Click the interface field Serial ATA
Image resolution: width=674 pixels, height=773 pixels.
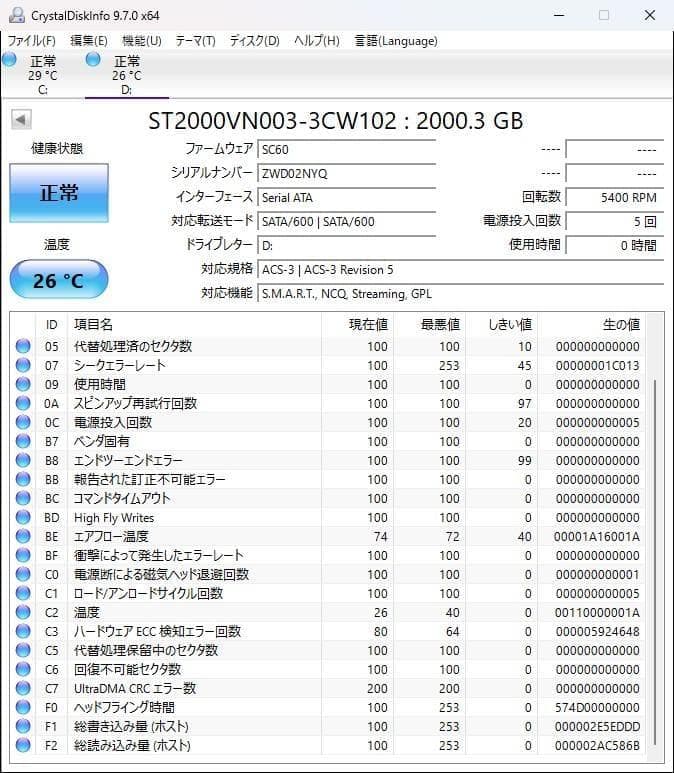pyautogui.click(x=347, y=197)
